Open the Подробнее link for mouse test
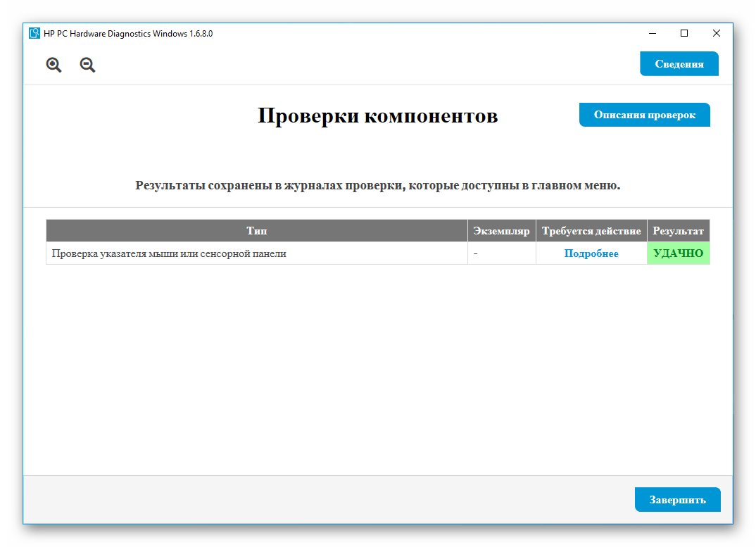756x547 pixels. (591, 253)
